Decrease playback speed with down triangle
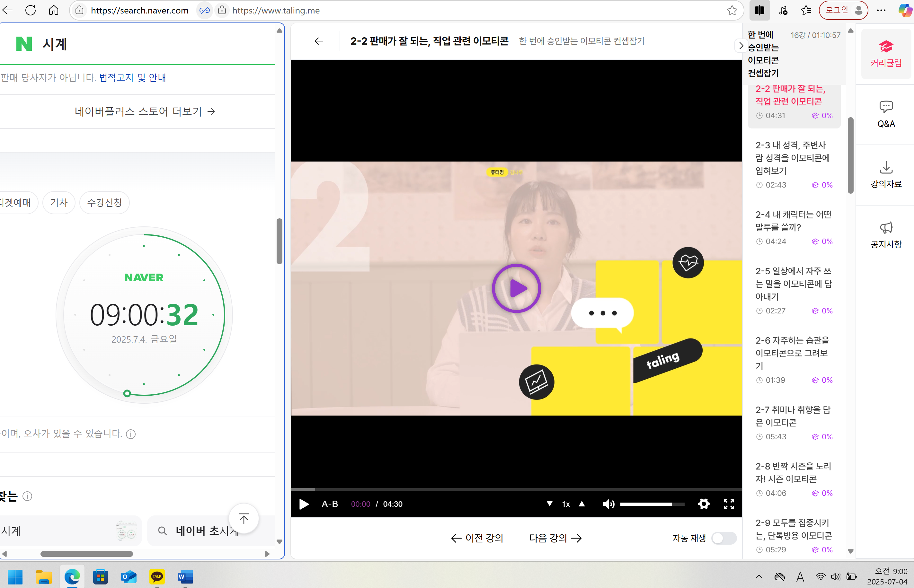Image resolution: width=914 pixels, height=588 pixels. [x=549, y=504]
